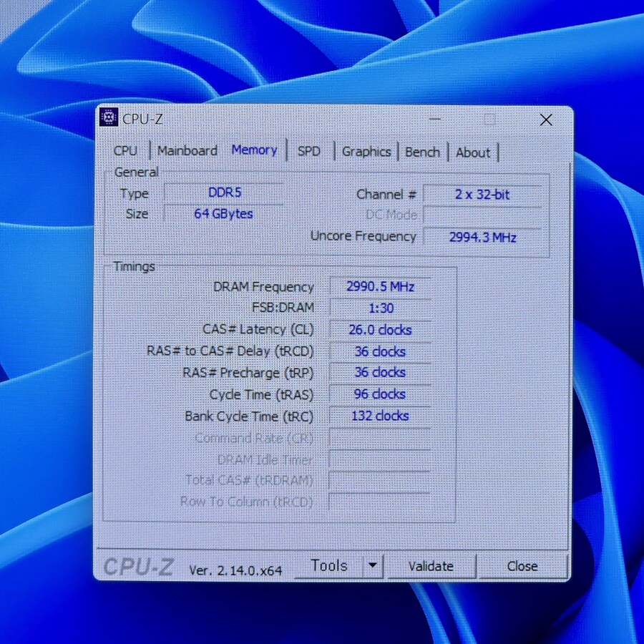Click the CPU-Z title bar text
This screenshot has height=644, width=644.
click(x=142, y=119)
